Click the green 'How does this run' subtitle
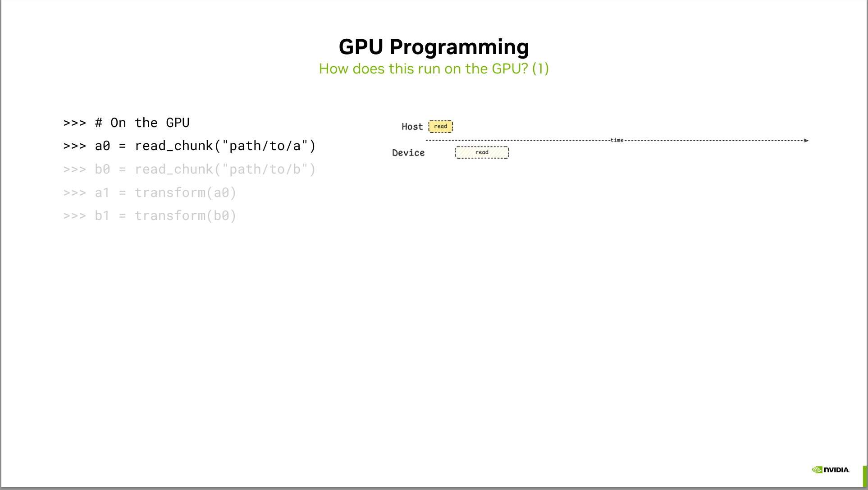The image size is (868, 490). pos(434,69)
